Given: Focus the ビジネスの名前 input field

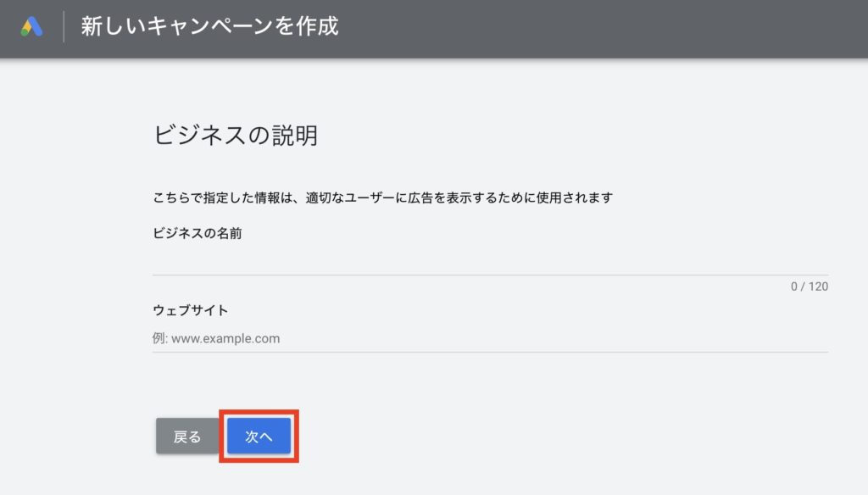Looking at the screenshot, I should [490, 261].
